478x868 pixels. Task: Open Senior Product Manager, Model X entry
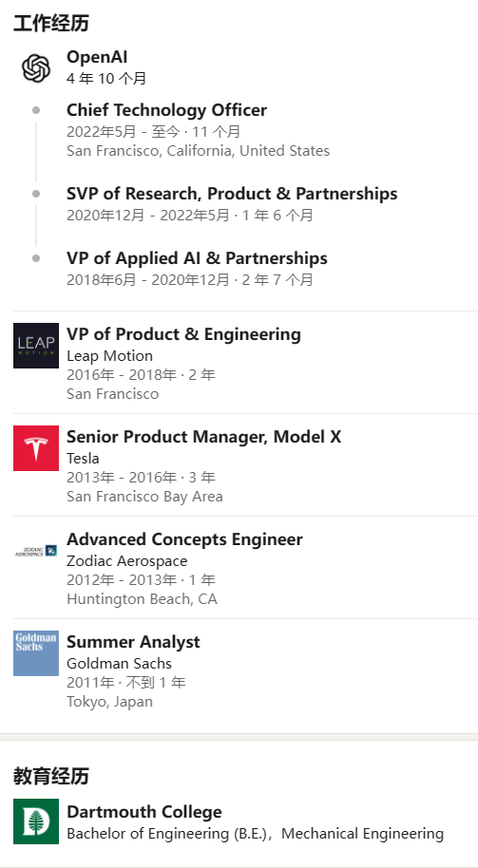point(203,437)
